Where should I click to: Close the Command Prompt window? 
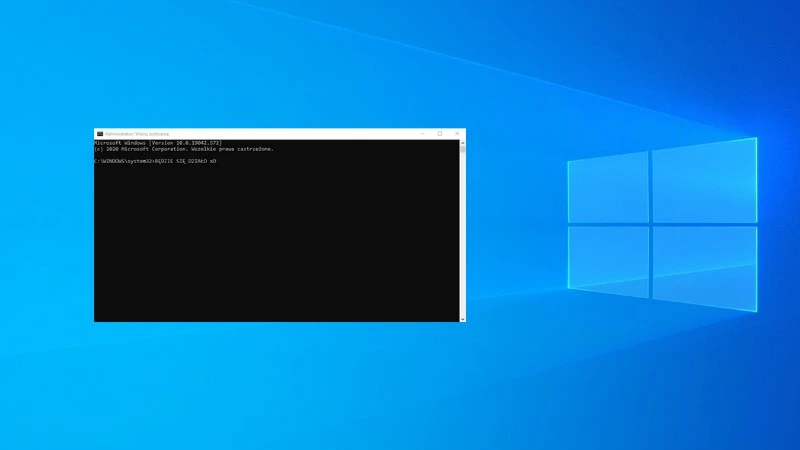(x=458, y=133)
